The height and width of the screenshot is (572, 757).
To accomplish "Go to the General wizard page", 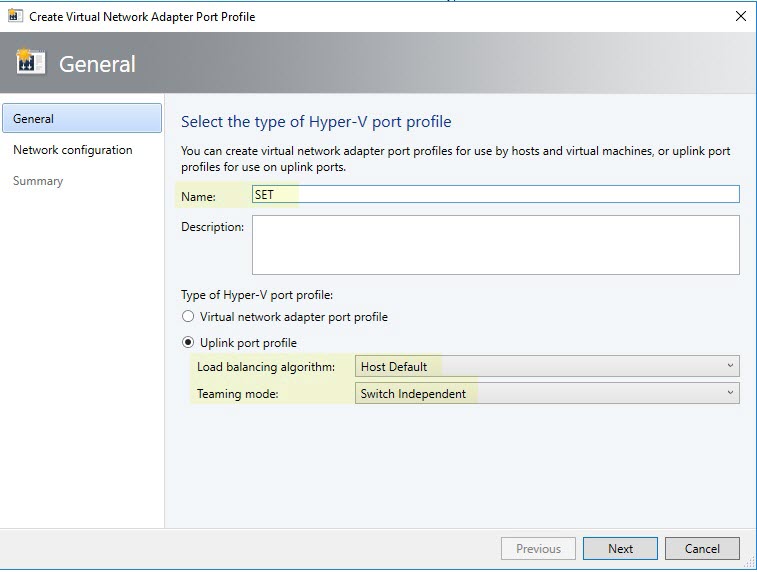I will (x=82, y=118).
